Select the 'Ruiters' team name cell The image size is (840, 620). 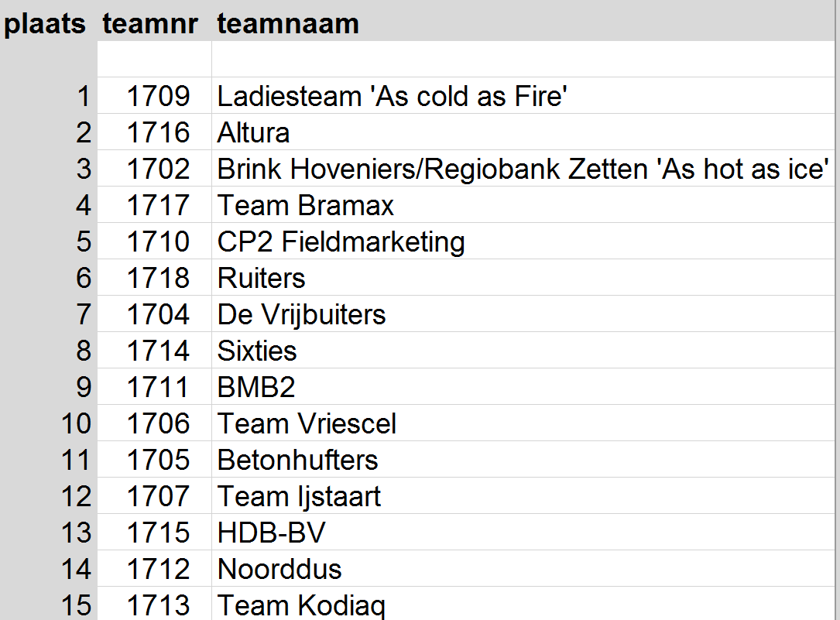coord(262,278)
